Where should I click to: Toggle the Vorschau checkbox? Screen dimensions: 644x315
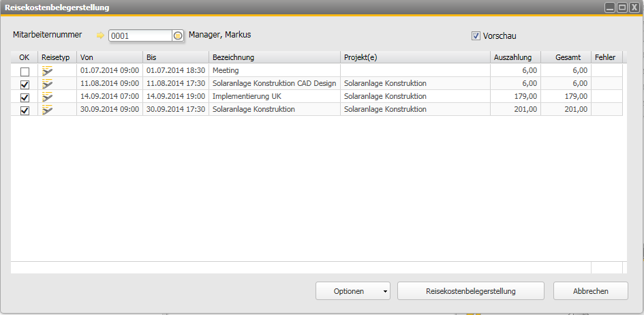[x=476, y=36]
